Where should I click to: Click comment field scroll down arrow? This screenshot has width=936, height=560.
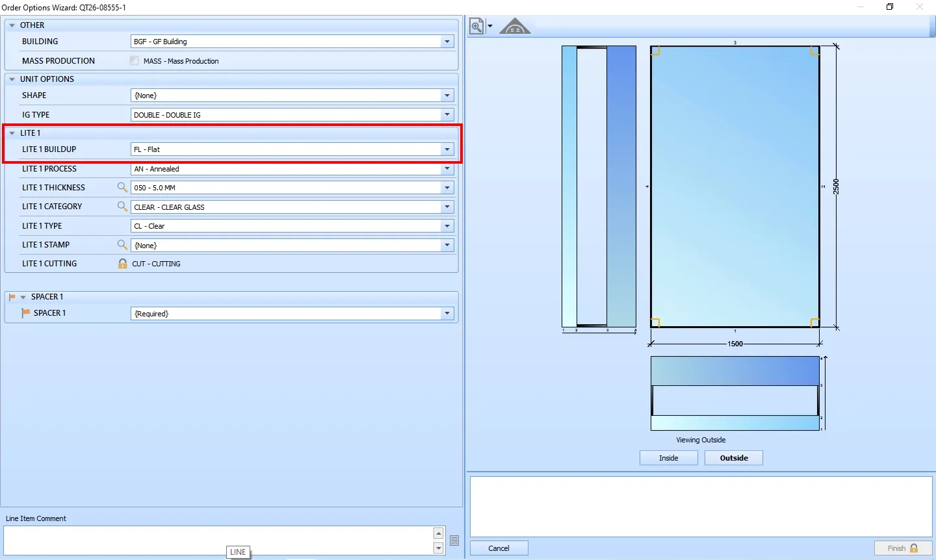[439, 548]
